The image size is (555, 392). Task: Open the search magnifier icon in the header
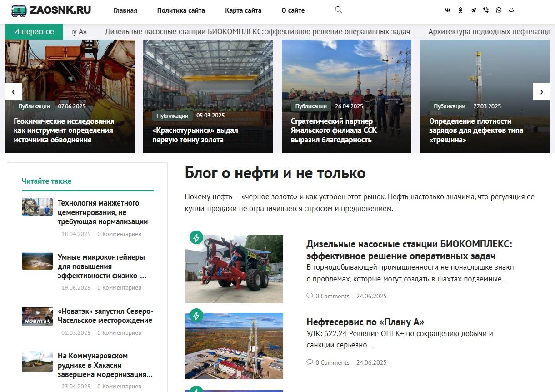pyautogui.click(x=338, y=10)
